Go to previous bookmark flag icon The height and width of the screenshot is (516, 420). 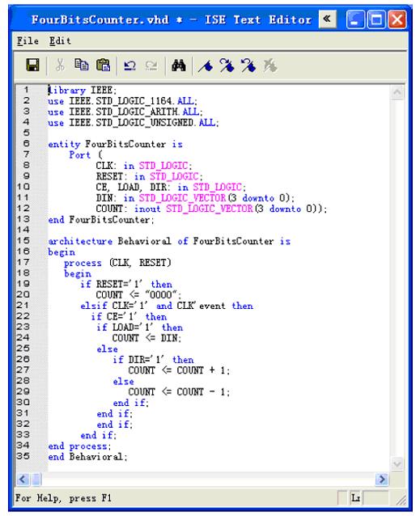coord(248,66)
